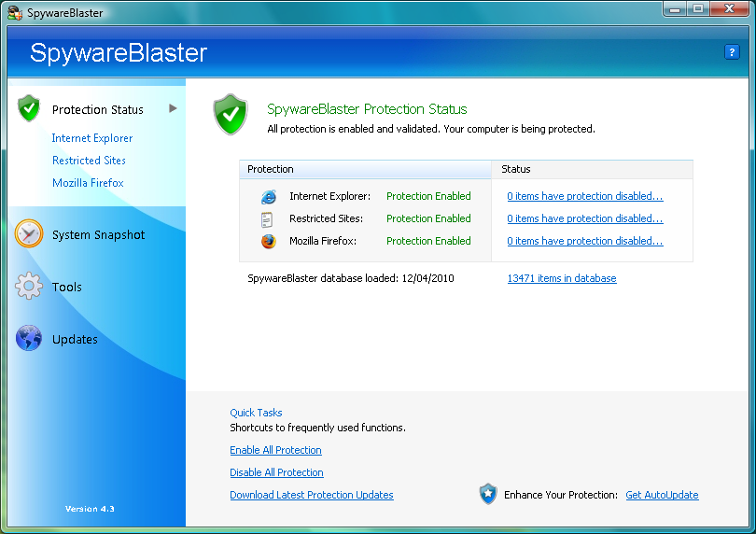The width and height of the screenshot is (756, 534).
Task: Click the 'All protection is enabled and validated' message
Action: (431, 129)
